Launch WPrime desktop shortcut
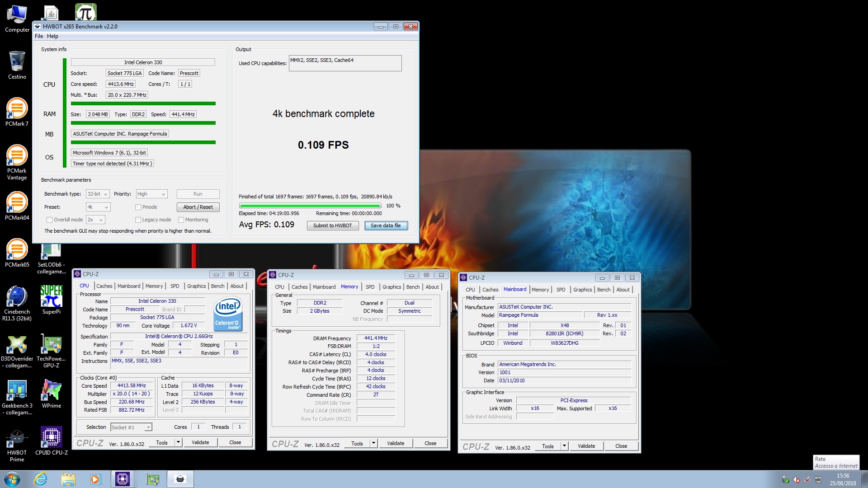The width and height of the screenshot is (868, 488). tap(51, 394)
